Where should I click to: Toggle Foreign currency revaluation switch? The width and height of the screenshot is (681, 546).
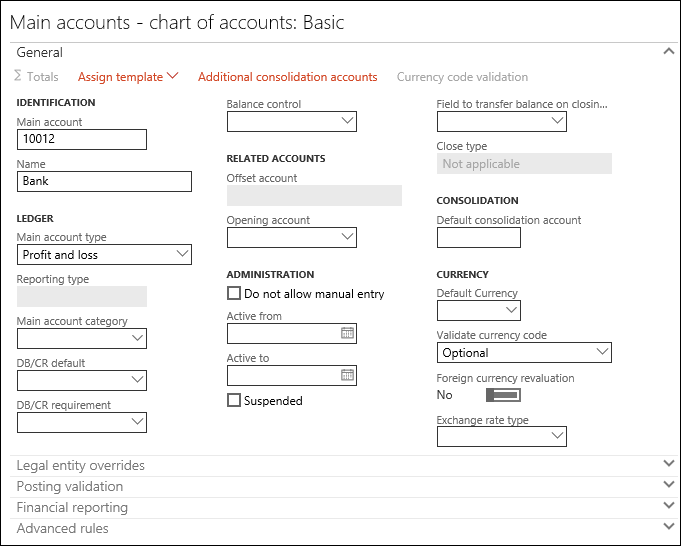coord(502,395)
